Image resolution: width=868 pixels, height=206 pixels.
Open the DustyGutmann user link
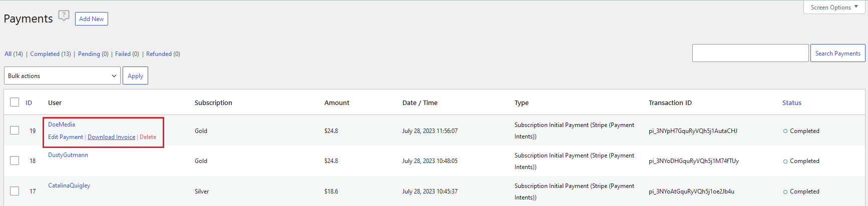point(68,155)
